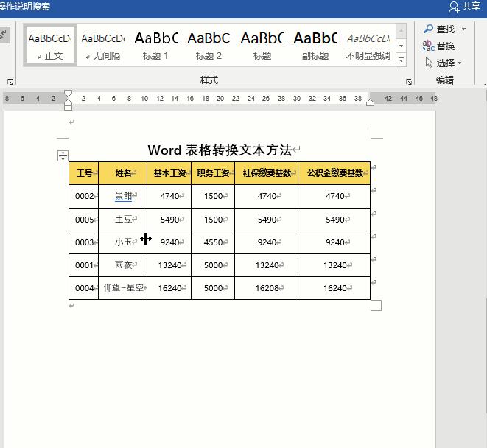The width and height of the screenshot is (487, 448).
Task: Click the right indent ruler marker
Action: click(370, 102)
